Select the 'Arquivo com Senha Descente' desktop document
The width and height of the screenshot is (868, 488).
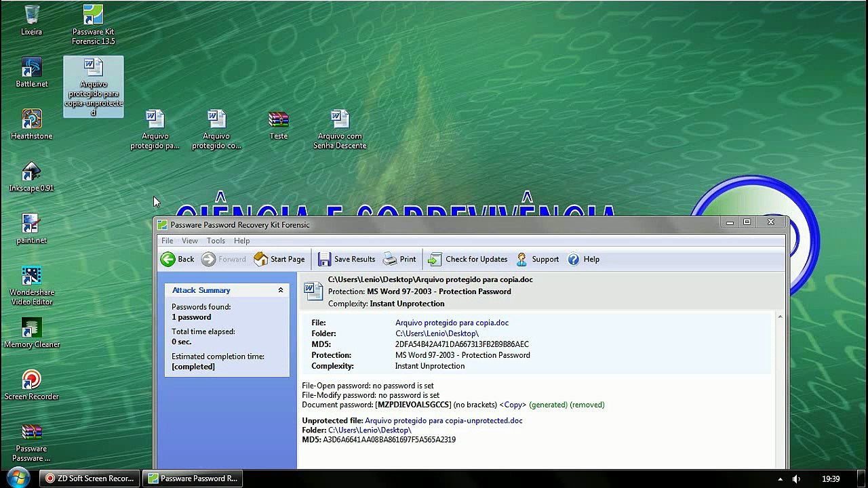(340, 129)
